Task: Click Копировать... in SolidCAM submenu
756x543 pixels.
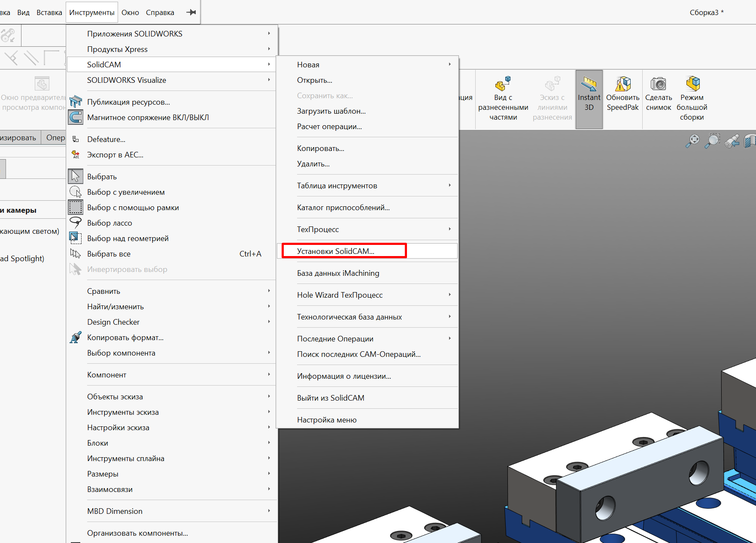Action: click(x=367, y=148)
